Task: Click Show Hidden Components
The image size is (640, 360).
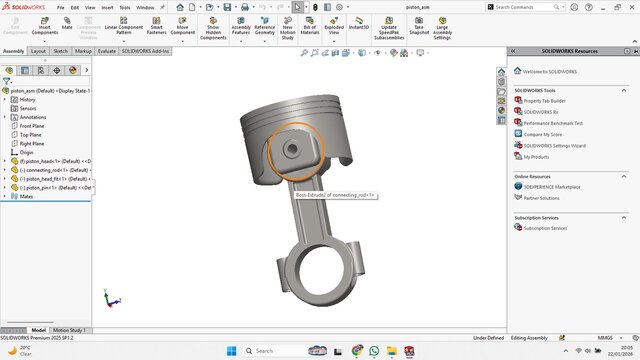Action: (213, 28)
